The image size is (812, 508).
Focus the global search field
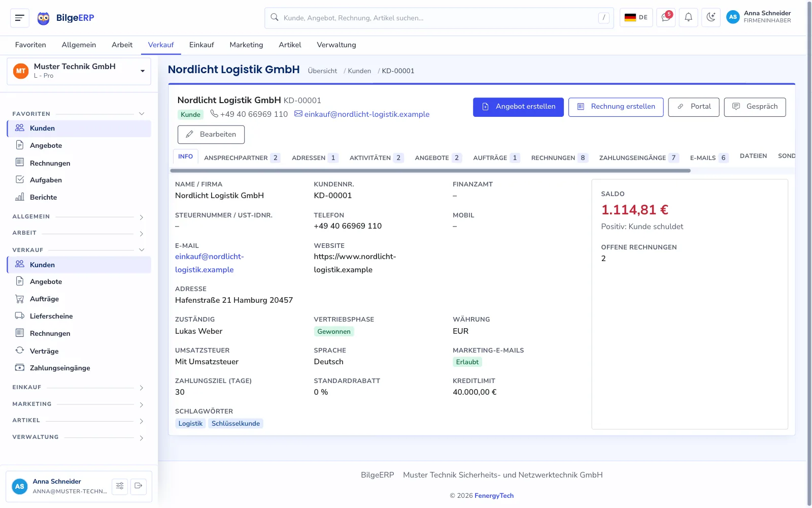tap(439, 18)
